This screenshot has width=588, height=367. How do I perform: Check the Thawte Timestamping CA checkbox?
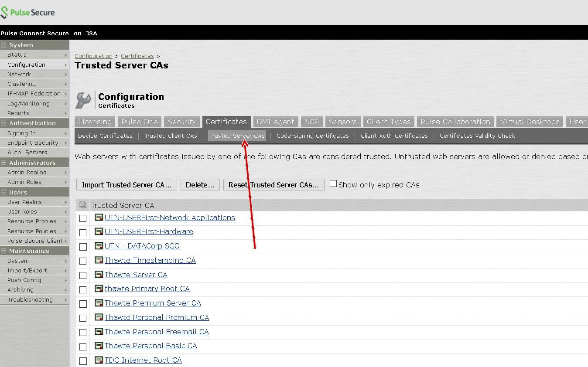[x=83, y=261]
